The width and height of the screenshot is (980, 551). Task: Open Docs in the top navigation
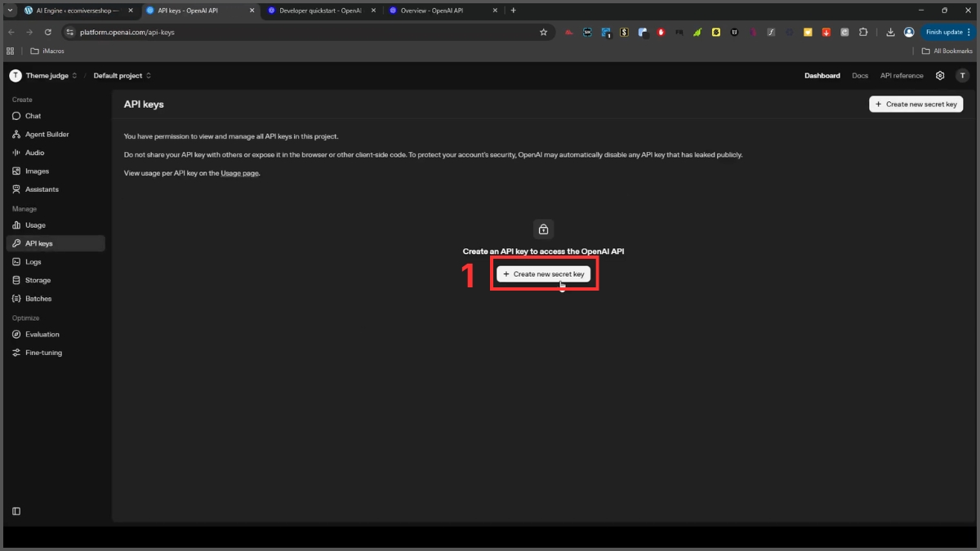(x=860, y=75)
